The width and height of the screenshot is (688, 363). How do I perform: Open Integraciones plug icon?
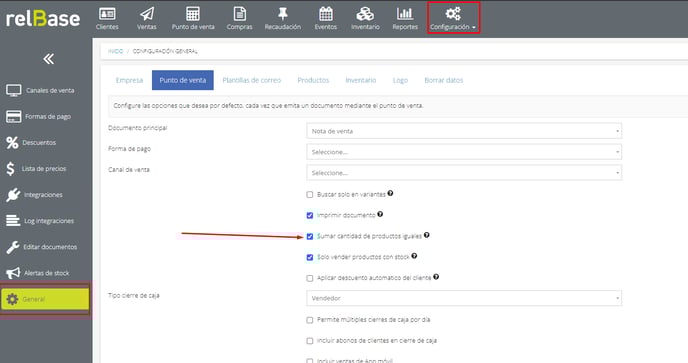click(x=13, y=195)
